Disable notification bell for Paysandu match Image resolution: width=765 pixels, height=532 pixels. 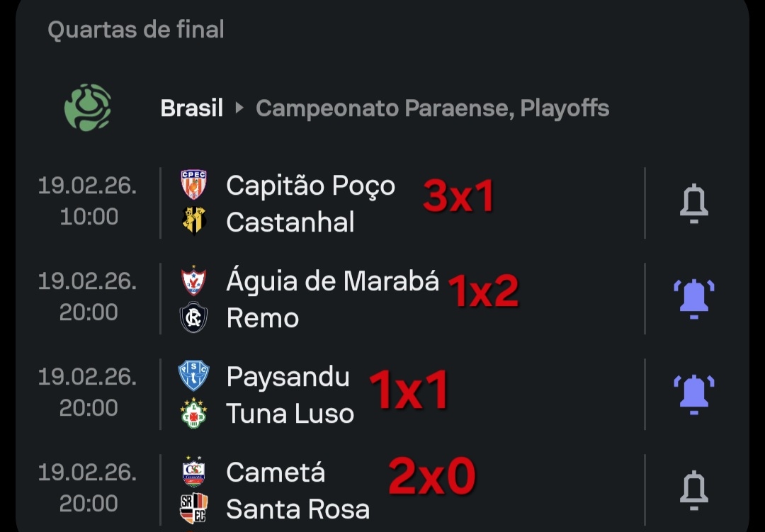tap(693, 394)
